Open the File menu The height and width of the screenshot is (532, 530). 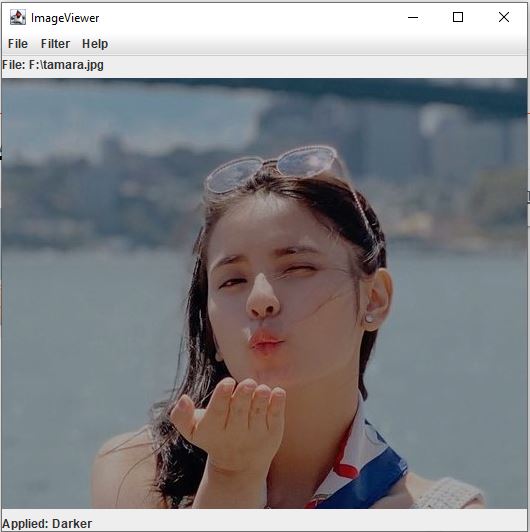click(18, 44)
